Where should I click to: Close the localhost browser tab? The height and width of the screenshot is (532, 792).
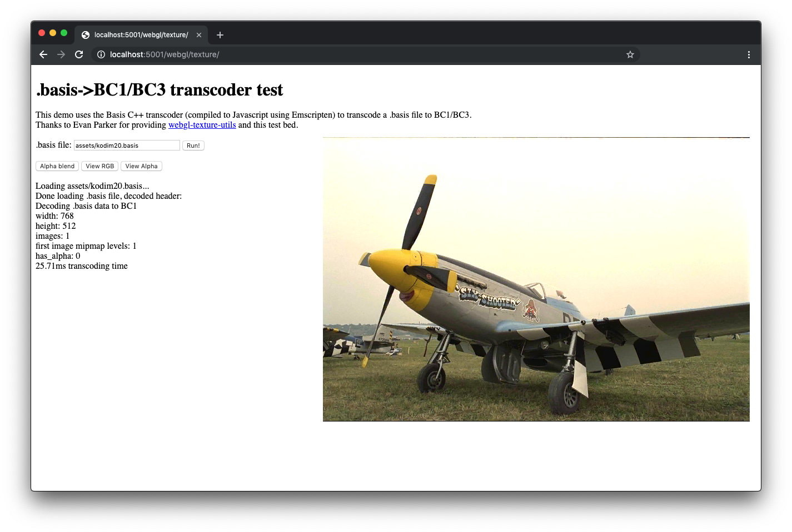coord(199,34)
